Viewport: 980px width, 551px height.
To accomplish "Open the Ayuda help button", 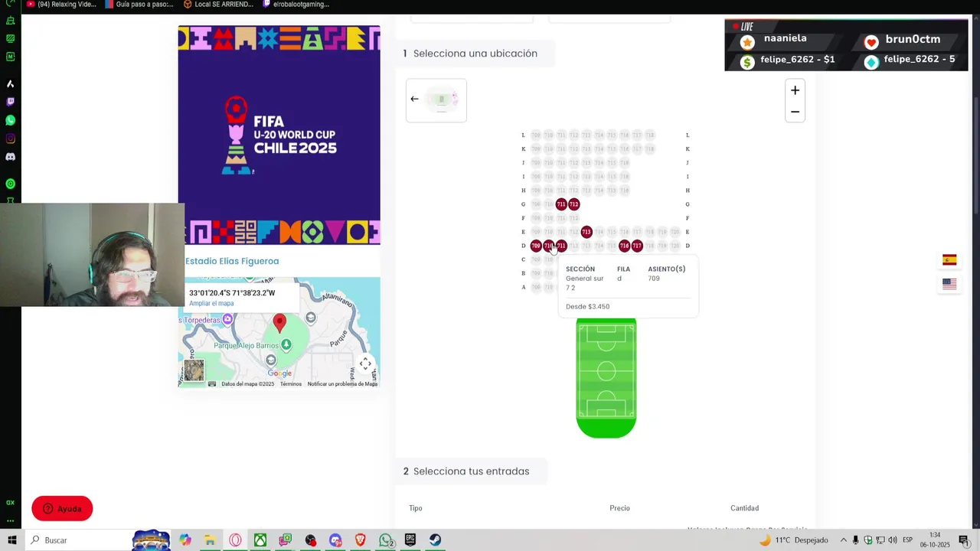I will 62,509.
